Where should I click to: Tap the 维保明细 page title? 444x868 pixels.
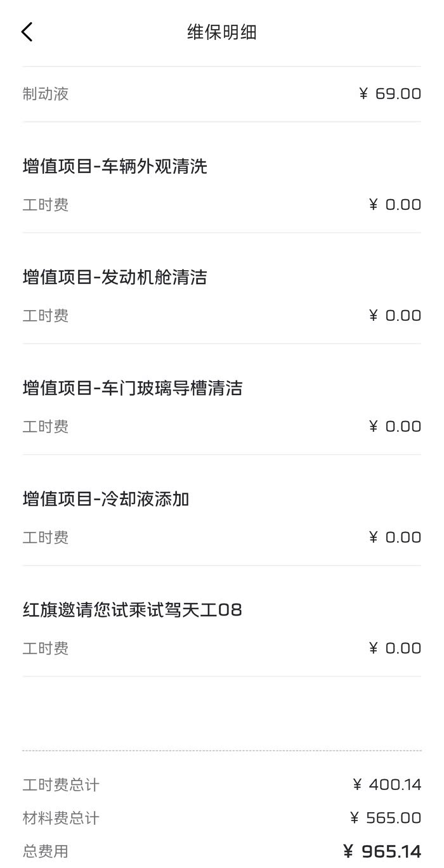click(x=221, y=32)
